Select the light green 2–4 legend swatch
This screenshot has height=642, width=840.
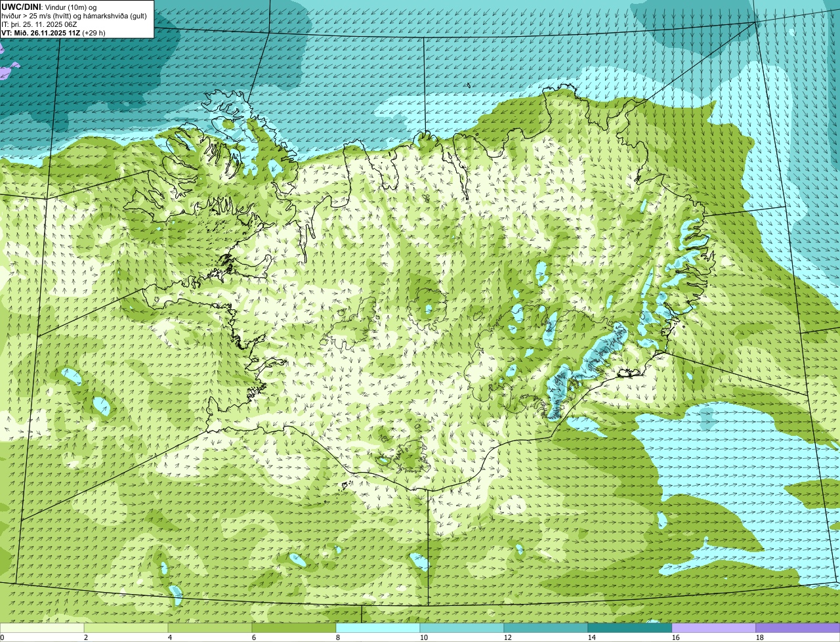126,628
